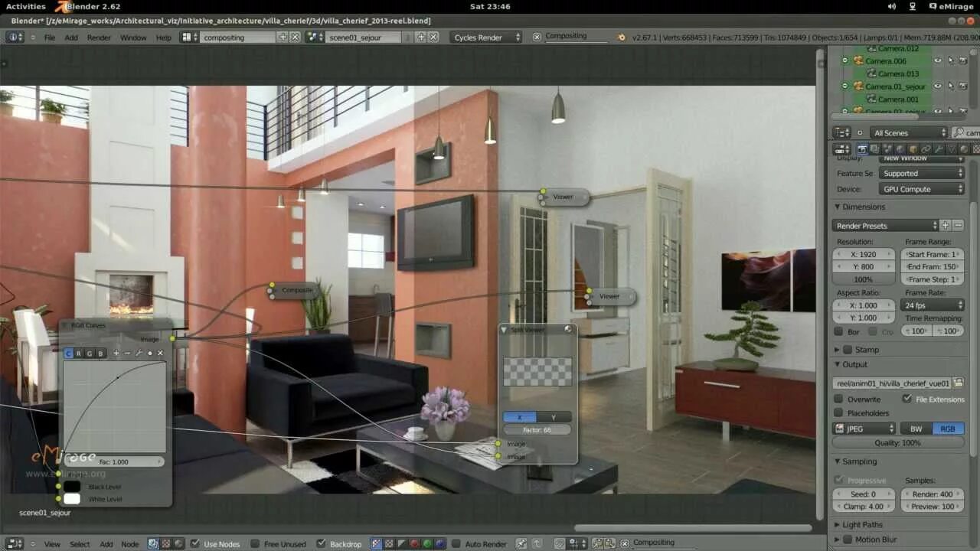Viewport: 980px width, 551px height.
Task: Enable Overwrite checkbox
Action: tap(838, 399)
